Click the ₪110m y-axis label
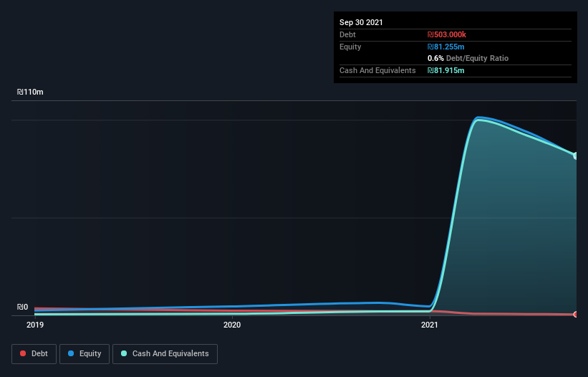This screenshot has height=377, width=588. [30, 92]
